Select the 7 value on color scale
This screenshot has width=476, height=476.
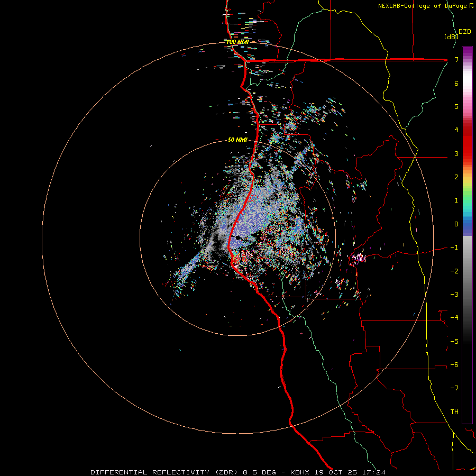(456, 59)
